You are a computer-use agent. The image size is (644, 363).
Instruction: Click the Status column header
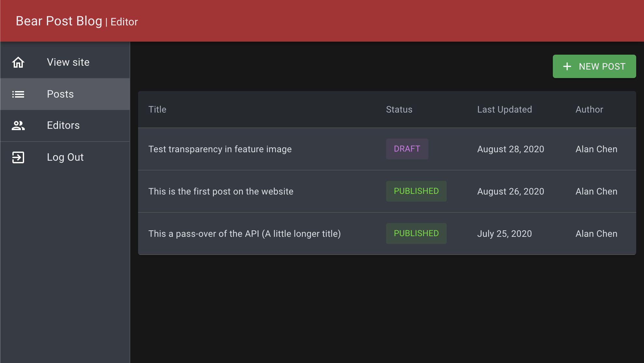(399, 110)
